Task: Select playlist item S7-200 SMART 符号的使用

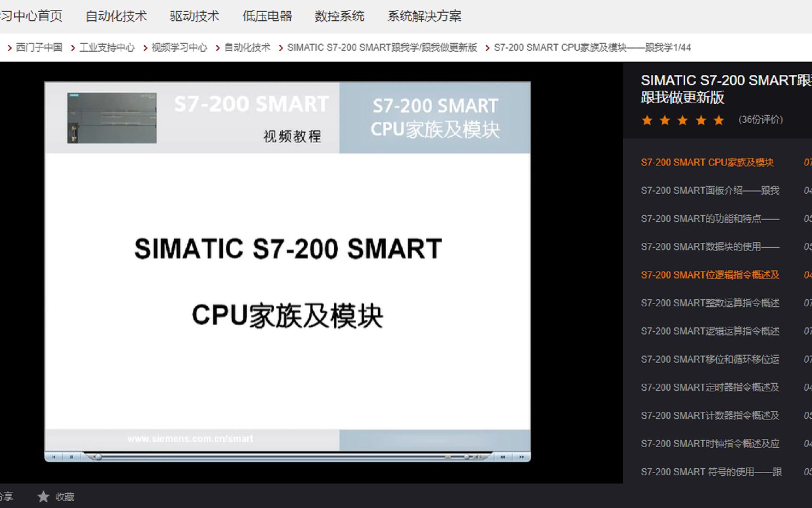Action: [711, 472]
